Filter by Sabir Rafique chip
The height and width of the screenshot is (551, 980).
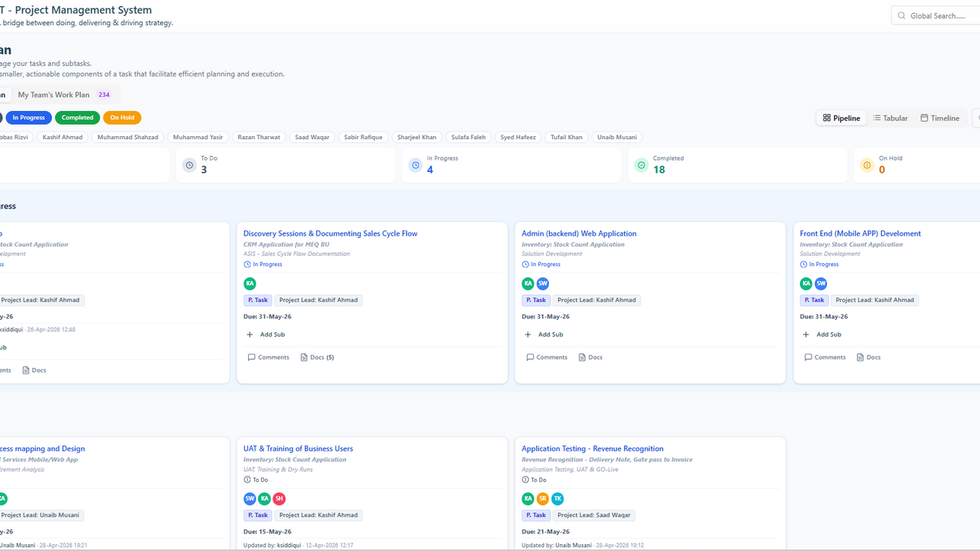(x=364, y=137)
